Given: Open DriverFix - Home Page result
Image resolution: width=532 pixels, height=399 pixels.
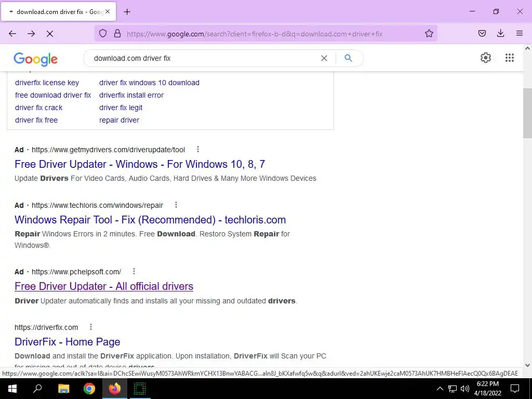Looking at the screenshot, I should point(67,342).
